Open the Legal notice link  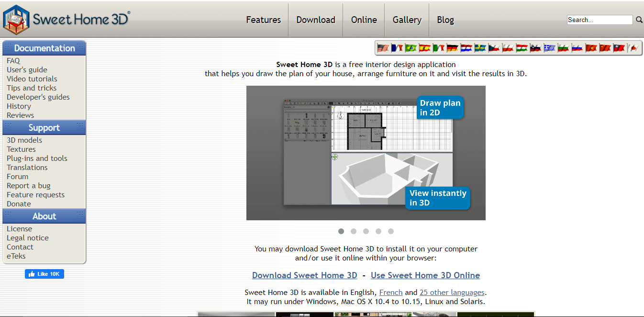click(x=28, y=238)
